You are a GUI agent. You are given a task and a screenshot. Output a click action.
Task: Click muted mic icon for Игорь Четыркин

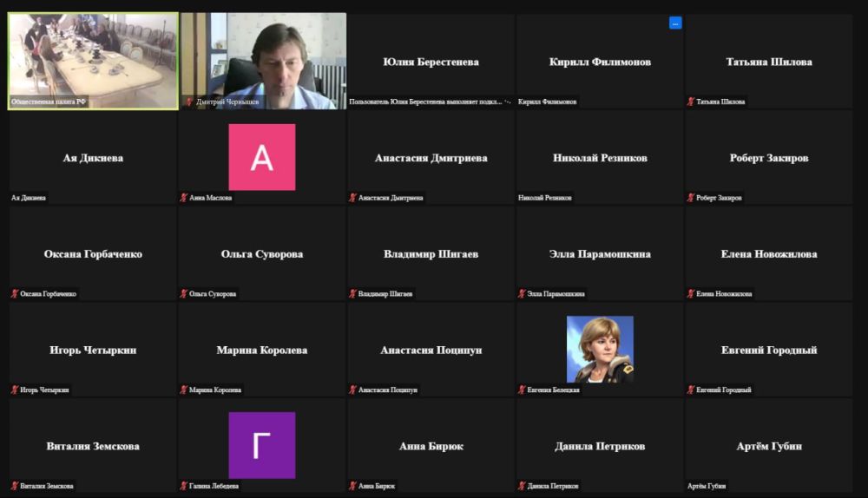(x=15, y=390)
